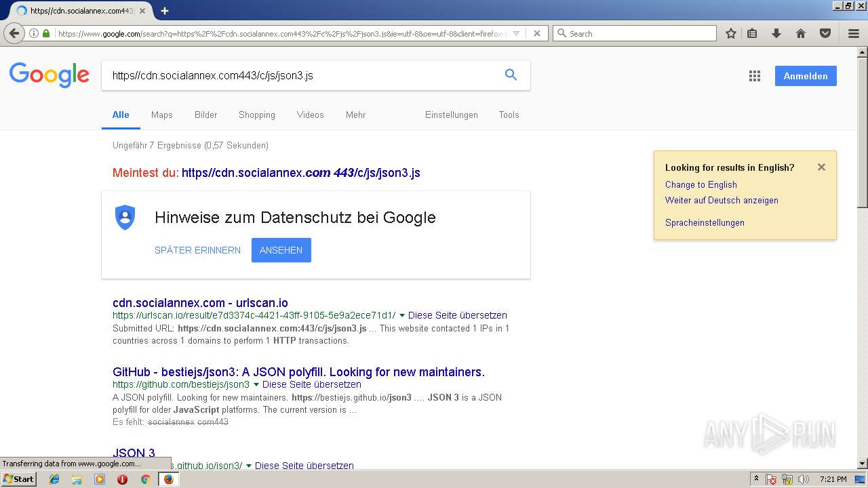
Task: Open site information icon in address bar
Action: point(34,33)
